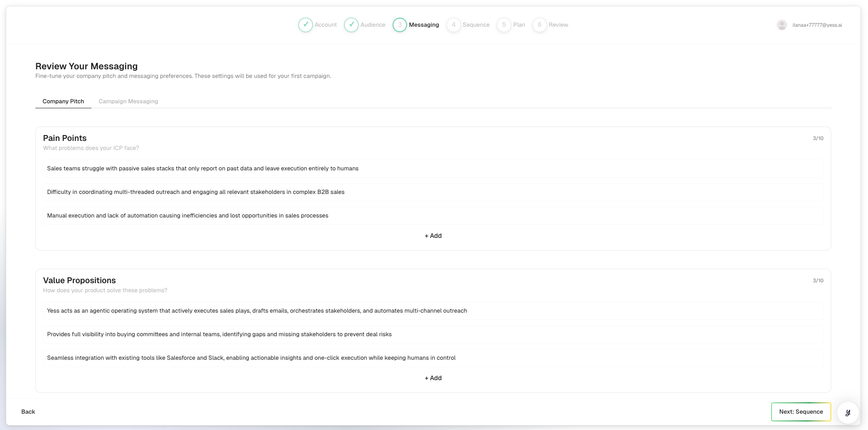Open the Yess assistant floating icon

pos(848,412)
